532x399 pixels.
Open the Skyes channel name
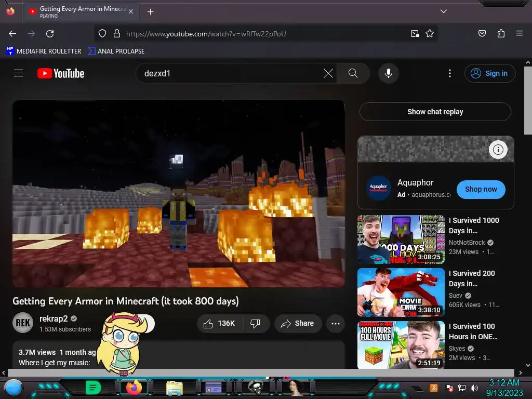point(457,349)
